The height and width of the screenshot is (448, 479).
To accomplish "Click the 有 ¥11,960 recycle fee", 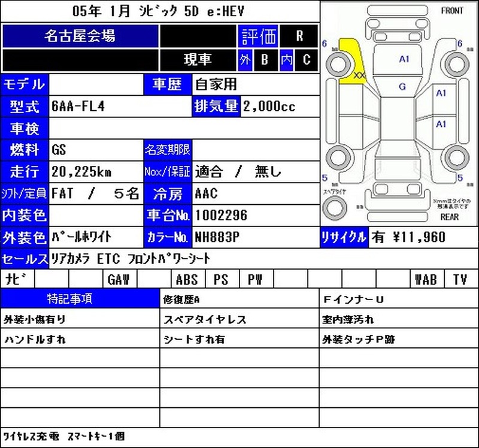I will pyautogui.click(x=408, y=237).
